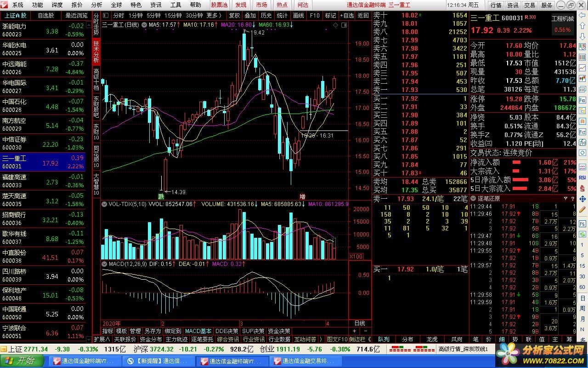The width and height of the screenshot is (588, 368).
Task: Click the 日线 period label below chart
Action: 360,323
